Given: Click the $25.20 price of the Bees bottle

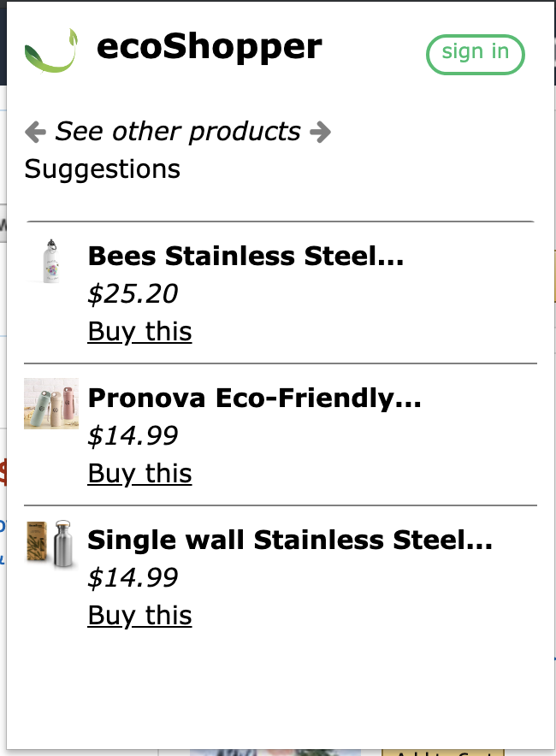Looking at the screenshot, I should (x=133, y=294).
